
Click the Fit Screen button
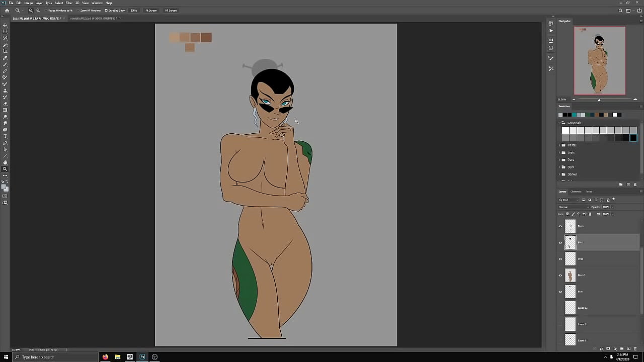pos(151,11)
